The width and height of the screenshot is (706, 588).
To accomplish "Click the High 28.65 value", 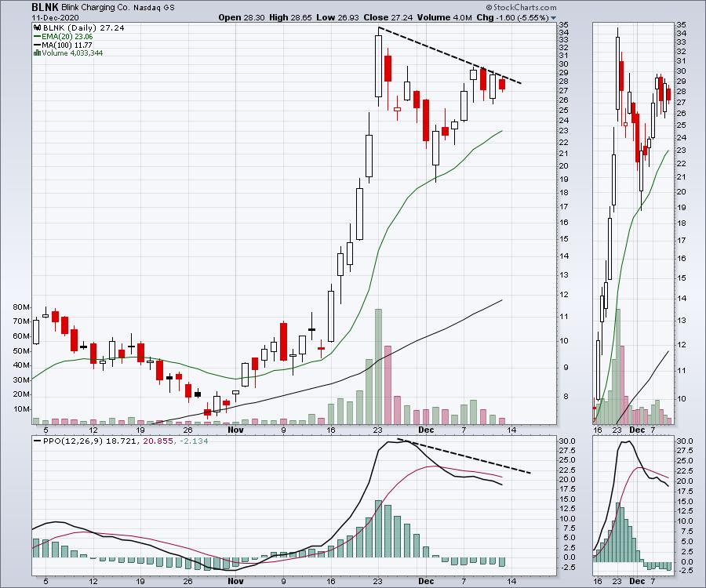I will point(290,17).
